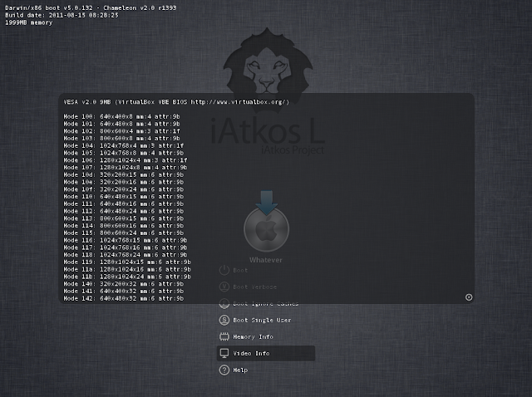Image resolution: width=532 pixels, height=397 pixels.
Task: Click the Whatever volume label
Action: [x=266, y=260]
